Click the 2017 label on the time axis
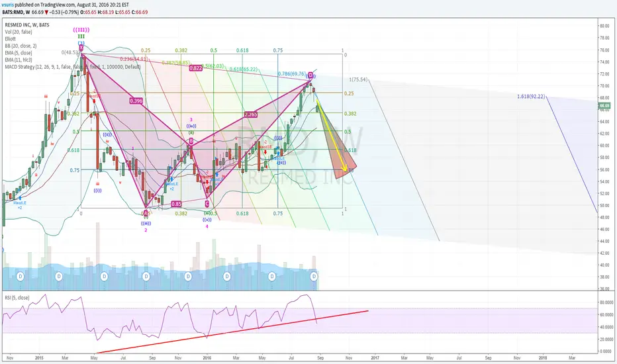Viewport: 617px width, 364px height. coord(375,358)
